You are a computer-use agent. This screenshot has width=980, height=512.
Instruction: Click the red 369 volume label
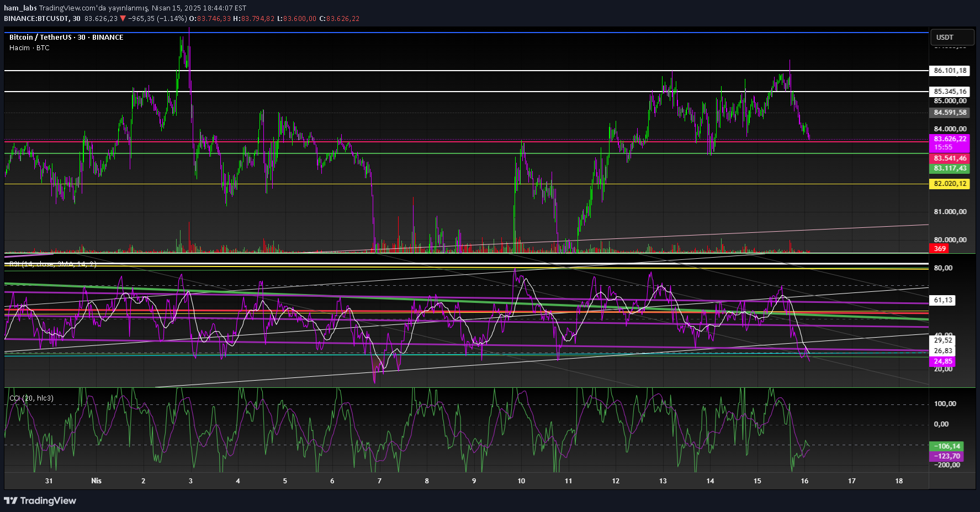tap(940, 249)
